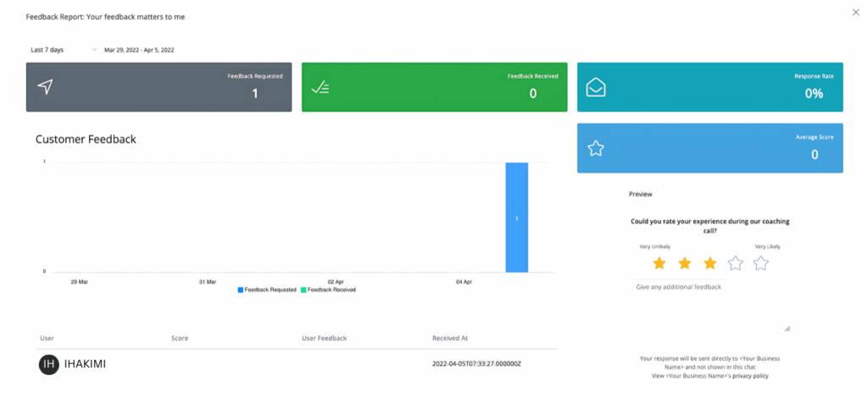Sort by the Score column header
The height and width of the screenshot is (409, 868).
pos(179,339)
